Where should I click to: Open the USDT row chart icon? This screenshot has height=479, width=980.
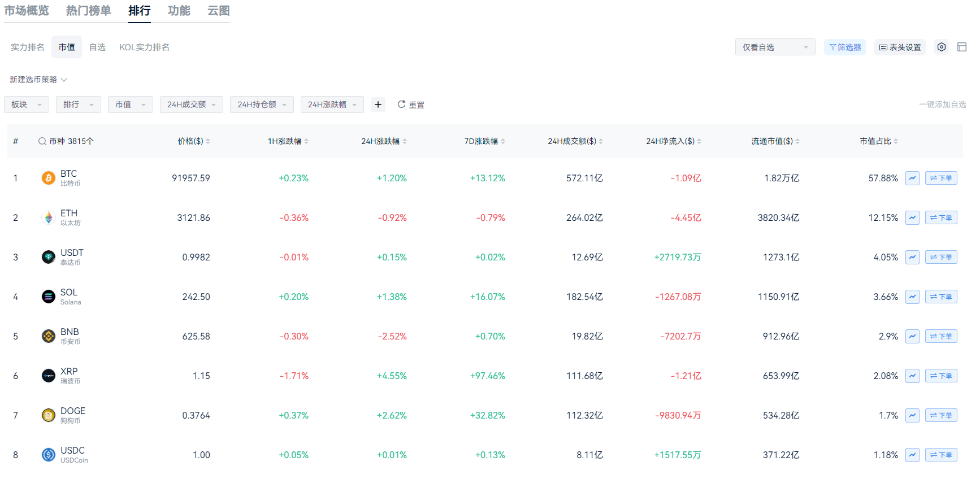(x=912, y=257)
